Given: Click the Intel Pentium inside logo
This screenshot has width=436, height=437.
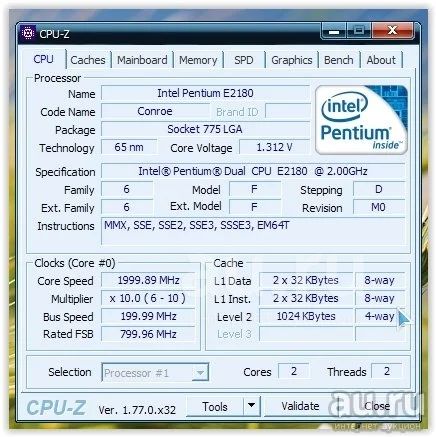Looking at the screenshot, I should [x=361, y=120].
